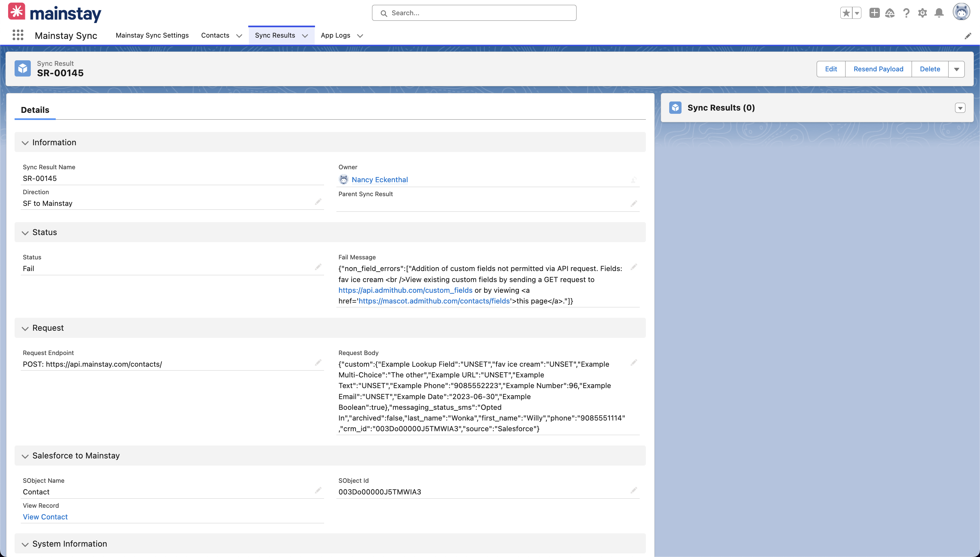Click Nancy Eckenthal's owner avatar
Viewport: 980px width, 557px height.
pos(344,179)
